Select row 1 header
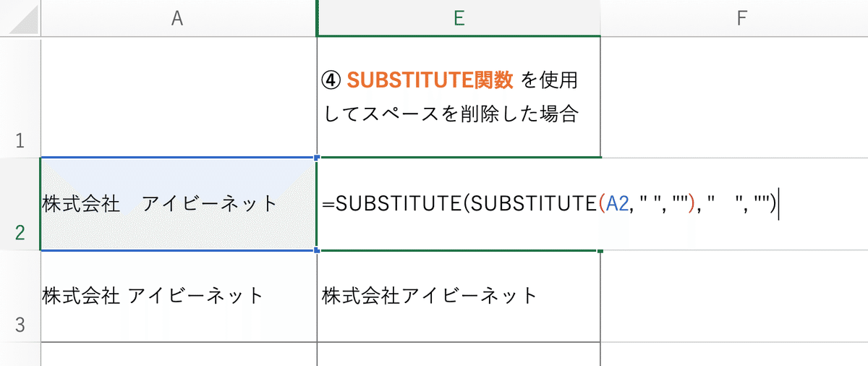 click(20, 97)
